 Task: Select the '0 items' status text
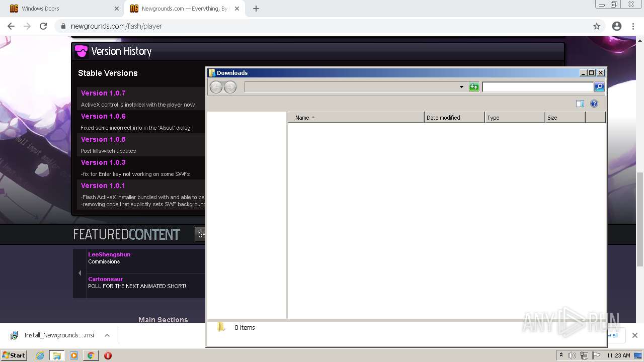point(245,327)
